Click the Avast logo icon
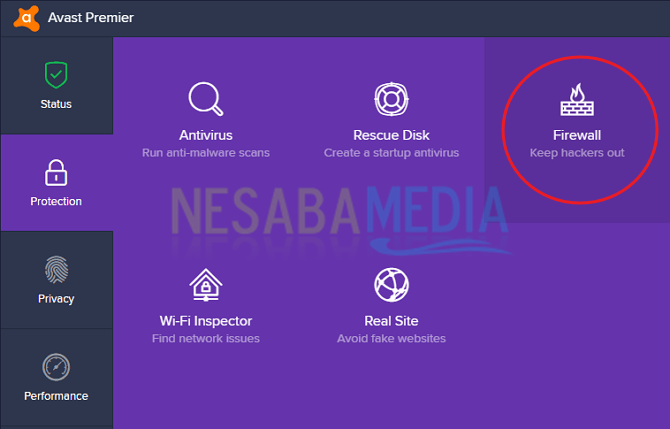The image size is (670, 429). [27, 18]
